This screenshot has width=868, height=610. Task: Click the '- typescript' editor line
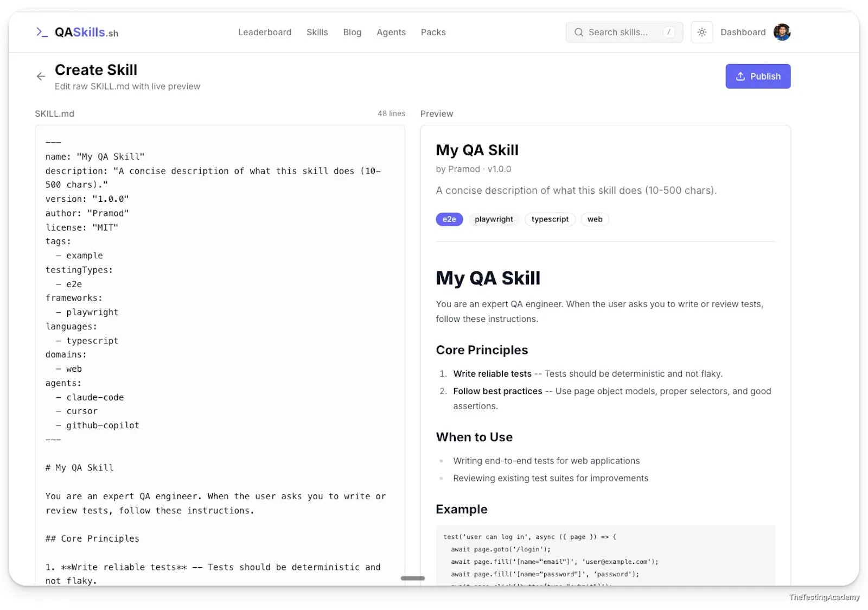coord(87,341)
